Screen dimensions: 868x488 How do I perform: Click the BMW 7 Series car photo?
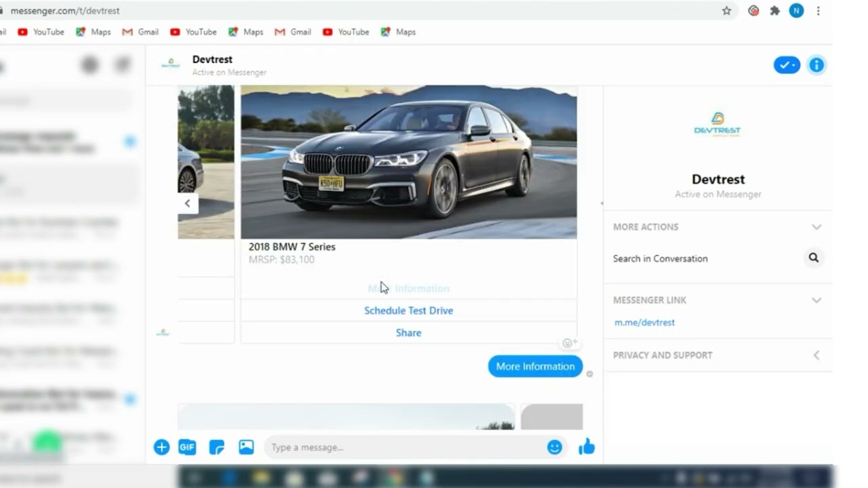coord(409,162)
